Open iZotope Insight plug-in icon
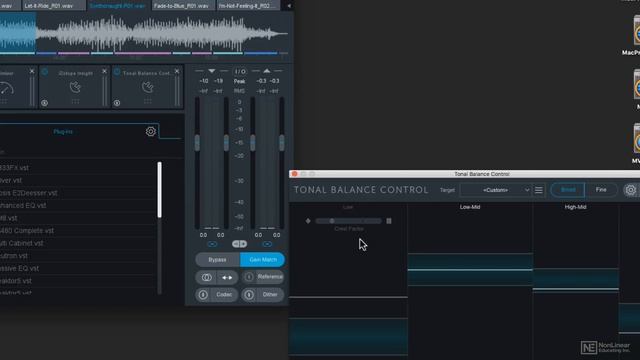 click(75, 87)
